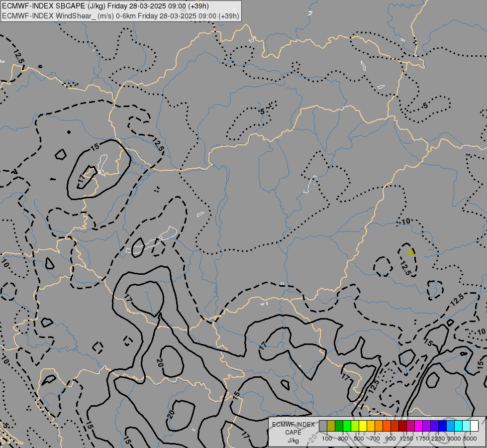Pick the azure swatch before 3000

[450, 426]
